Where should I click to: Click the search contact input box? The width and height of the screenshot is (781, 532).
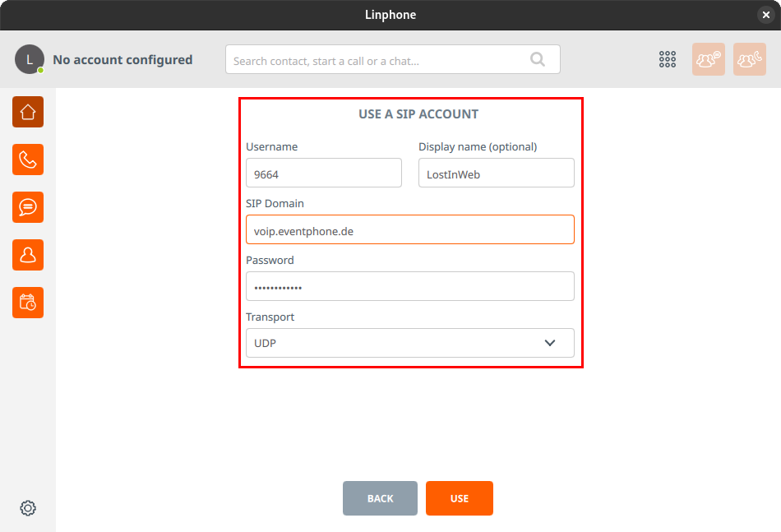click(x=392, y=59)
